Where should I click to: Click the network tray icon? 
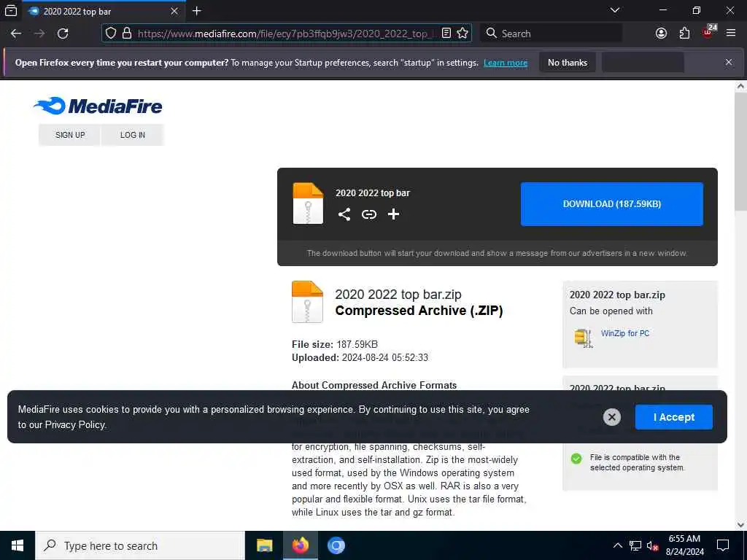(635, 545)
